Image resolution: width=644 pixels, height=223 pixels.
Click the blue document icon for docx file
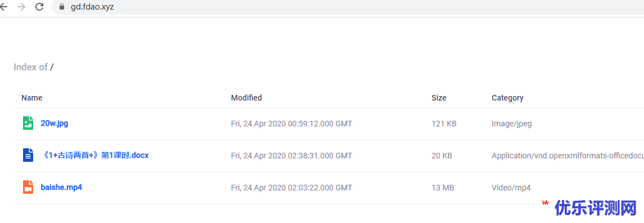coord(28,155)
